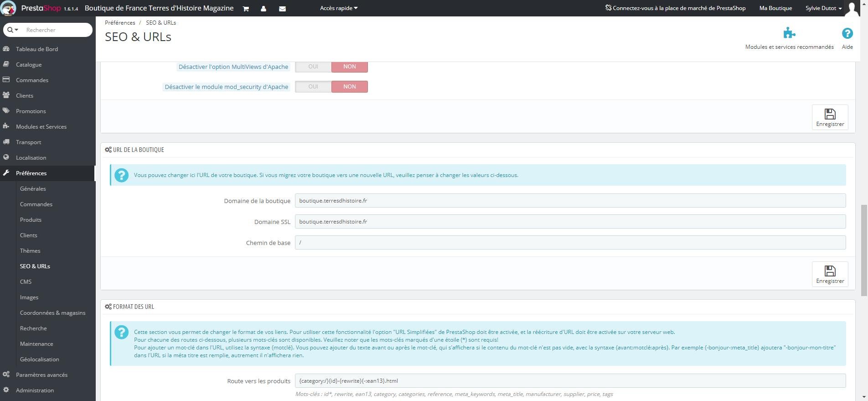Click the Préférences breadcrumb link
This screenshot has width=868, height=401.
[x=120, y=22]
